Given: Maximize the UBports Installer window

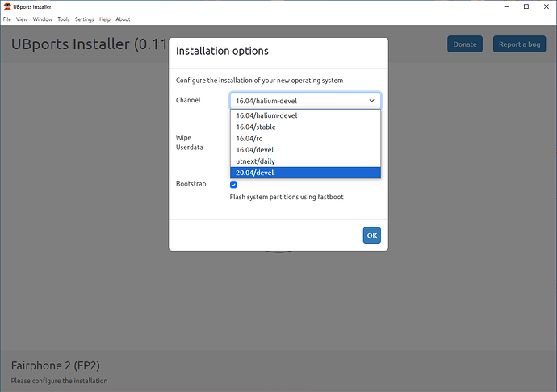Looking at the screenshot, I should pyautogui.click(x=526, y=6).
